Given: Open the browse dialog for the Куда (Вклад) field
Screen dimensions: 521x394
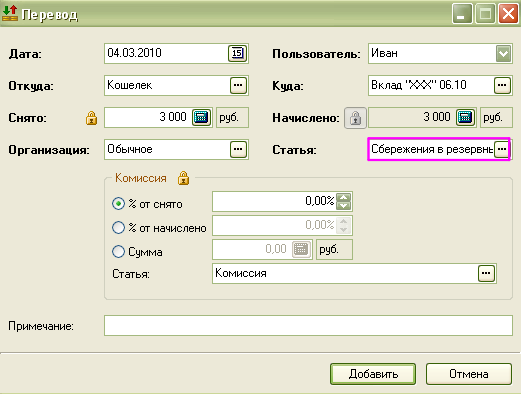Looking at the screenshot, I should (502, 85).
